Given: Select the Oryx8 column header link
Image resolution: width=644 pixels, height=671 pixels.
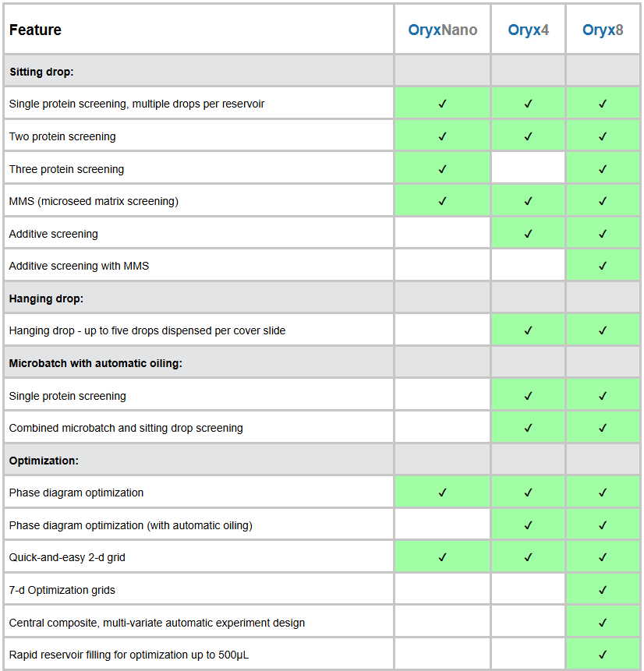Looking at the screenshot, I should [603, 30].
